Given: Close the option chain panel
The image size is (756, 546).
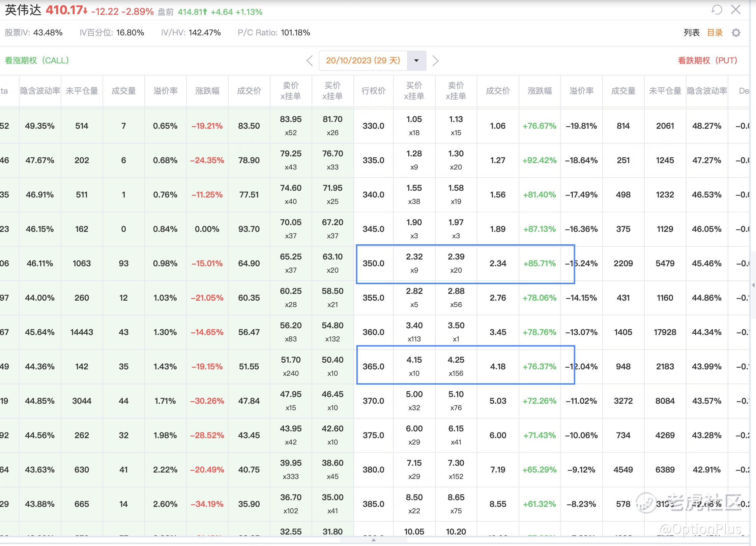Looking at the screenshot, I should coord(736,10).
